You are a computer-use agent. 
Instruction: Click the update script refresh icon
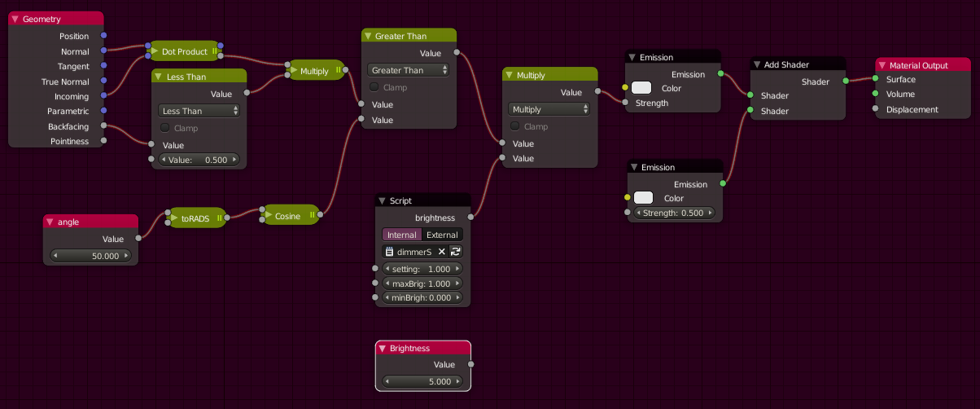[456, 253]
